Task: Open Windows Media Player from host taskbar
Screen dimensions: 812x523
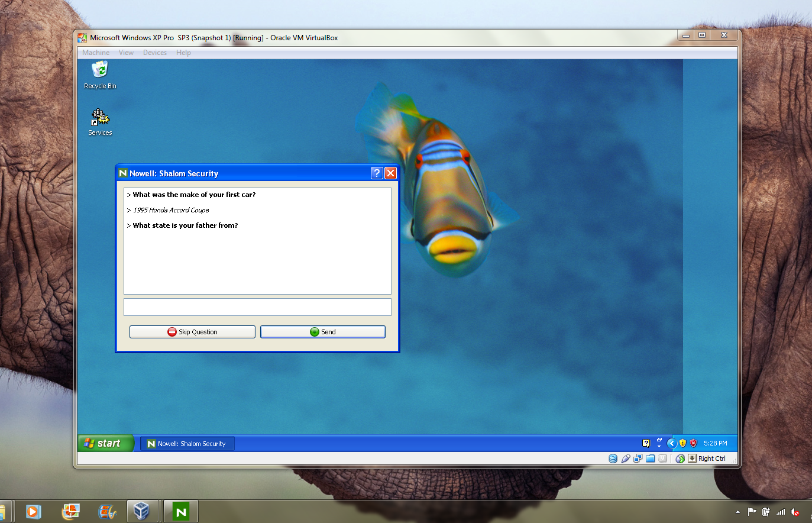Action: click(x=33, y=511)
